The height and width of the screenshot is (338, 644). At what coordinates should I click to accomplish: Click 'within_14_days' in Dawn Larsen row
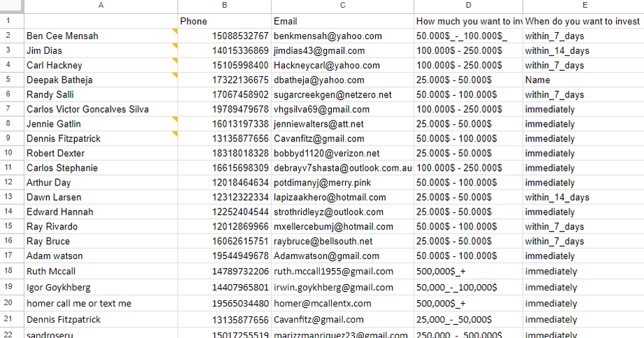coord(584,197)
